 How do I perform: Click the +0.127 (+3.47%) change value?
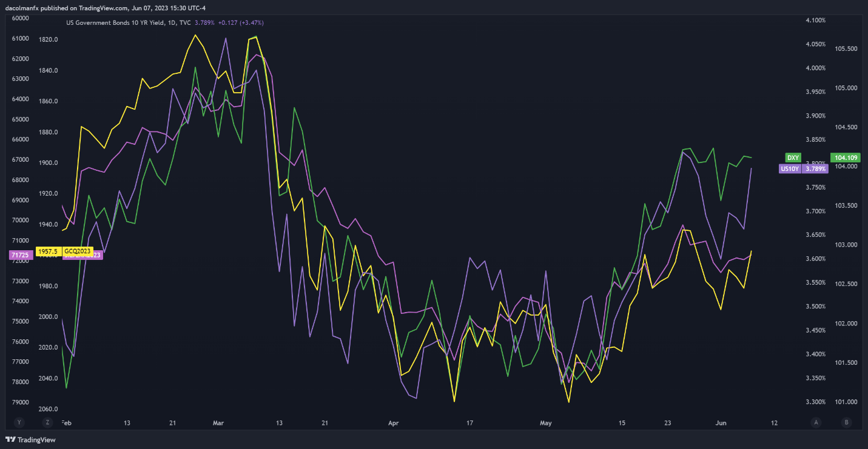241,22
